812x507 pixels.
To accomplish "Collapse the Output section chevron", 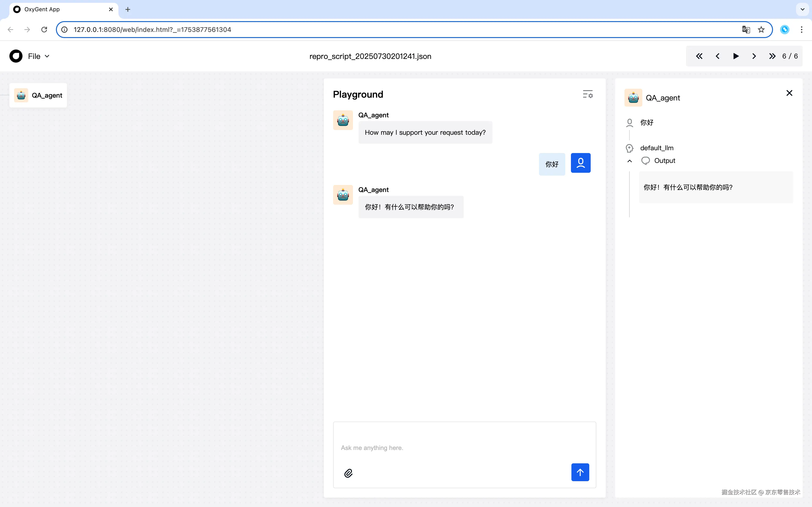I will pos(629,161).
